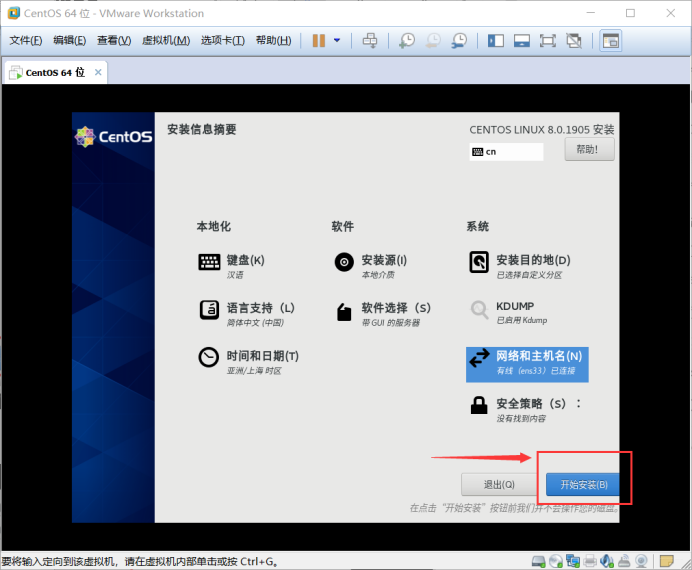This screenshot has height=570, width=692.
Task: Click the 帮助! button in the installer
Action: 589,149
